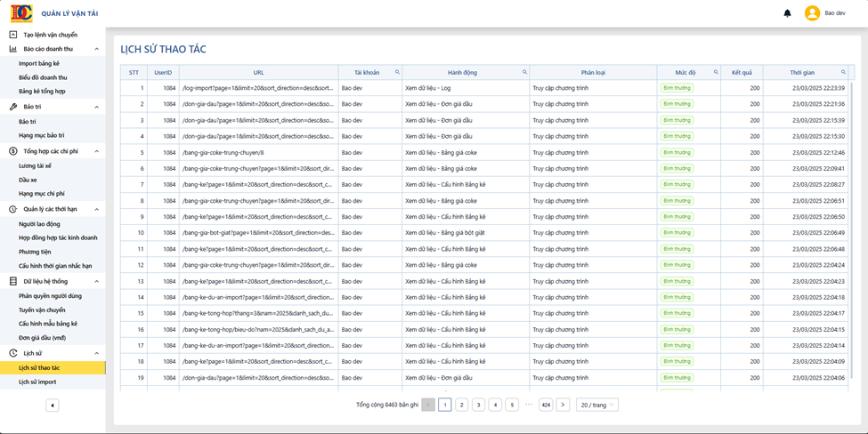Screen dimensions: 868x434
Task: Open the Bao dev user avatar
Action: coord(812,13)
